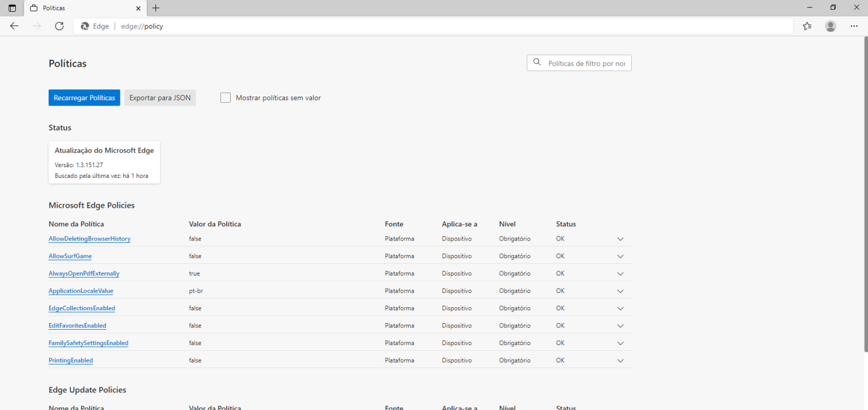Click the forward navigation arrow
The height and width of the screenshot is (410, 868).
36,26
